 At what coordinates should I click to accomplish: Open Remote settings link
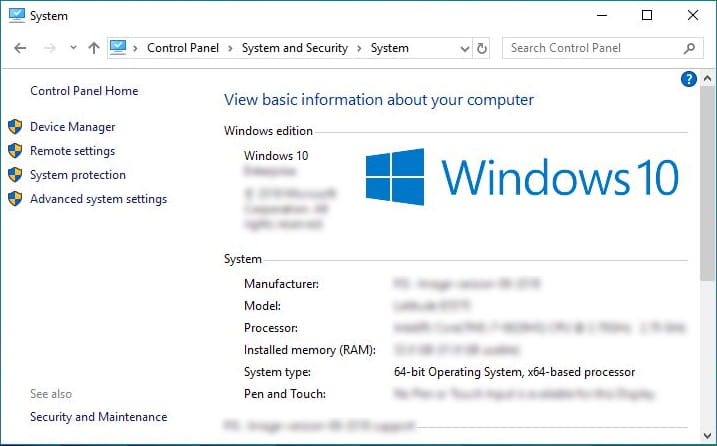click(x=73, y=151)
